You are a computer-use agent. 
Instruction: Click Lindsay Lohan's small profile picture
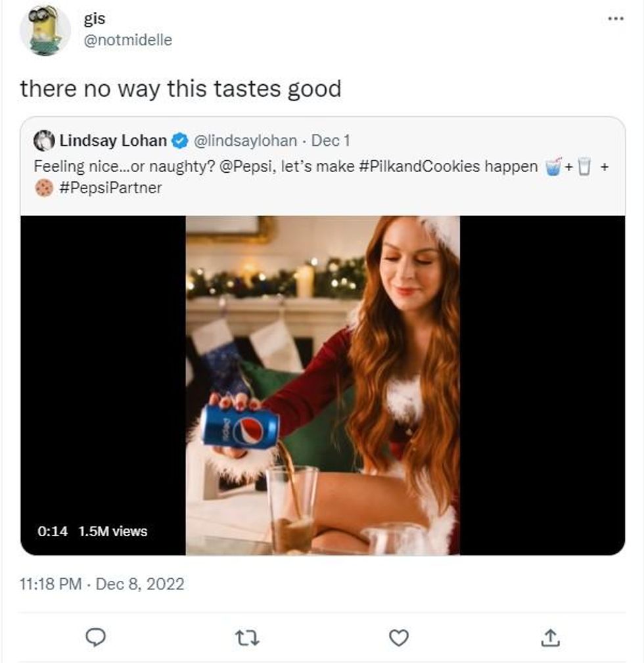pos(44,141)
